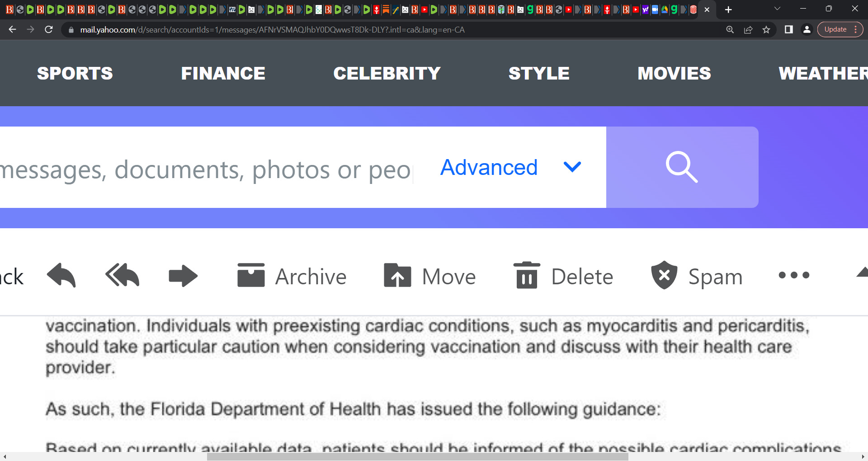Viewport: 868px width, 461px height.
Task: Click the horizontal scrollbar thumb at the bottom
Action: point(418,457)
